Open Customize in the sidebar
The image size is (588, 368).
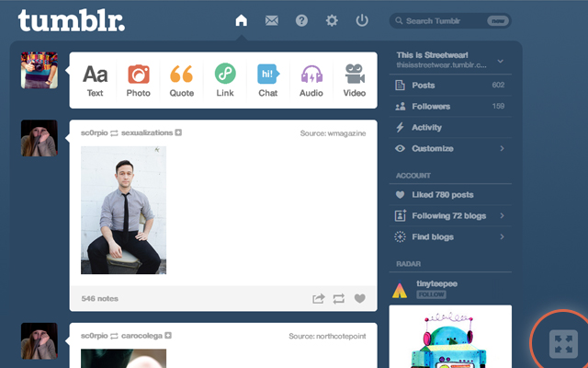tap(450, 148)
